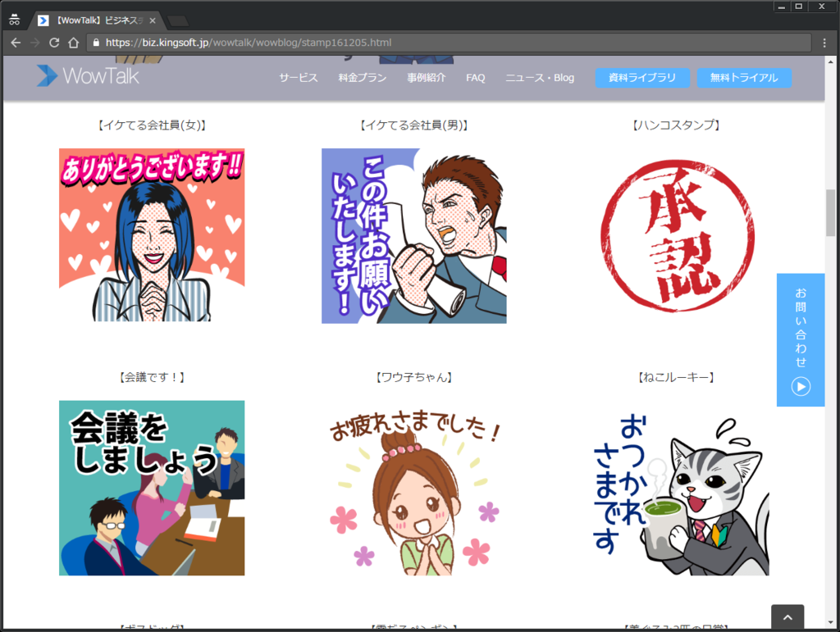Viewport: 840px width, 632px height.
Task: Click the WowTalk logo
Action: coord(88,75)
